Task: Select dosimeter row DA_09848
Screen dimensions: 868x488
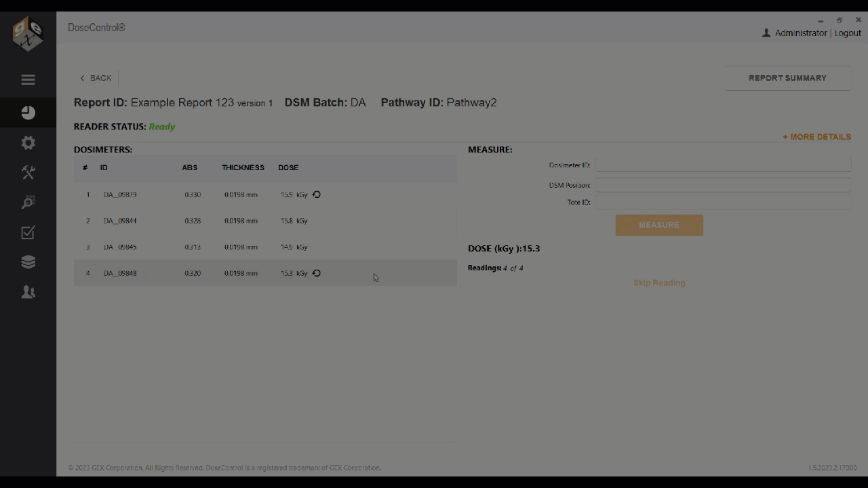Action: coord(265,273)
